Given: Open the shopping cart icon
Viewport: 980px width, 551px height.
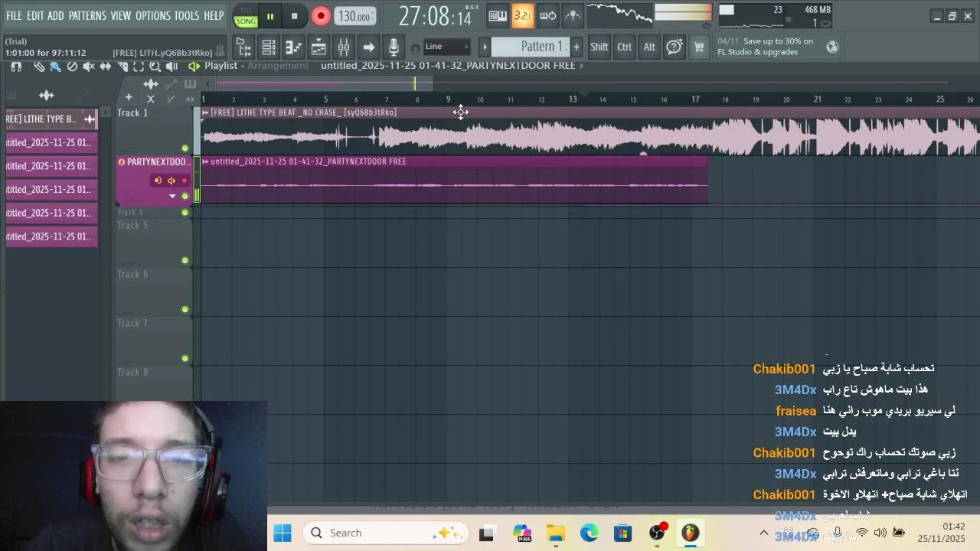Looking at the screenshot, I should [x=699, y=47].
